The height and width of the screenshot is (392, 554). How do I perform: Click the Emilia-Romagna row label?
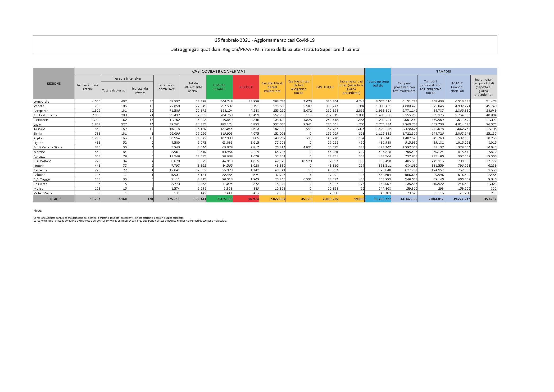point(45,115)
